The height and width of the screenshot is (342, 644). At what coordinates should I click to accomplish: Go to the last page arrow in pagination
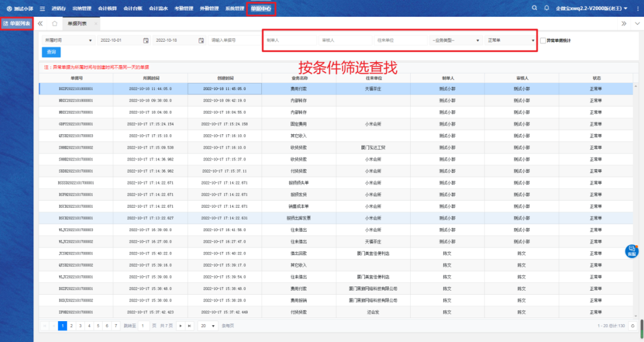pyautogui.click(x=190, y=326)
